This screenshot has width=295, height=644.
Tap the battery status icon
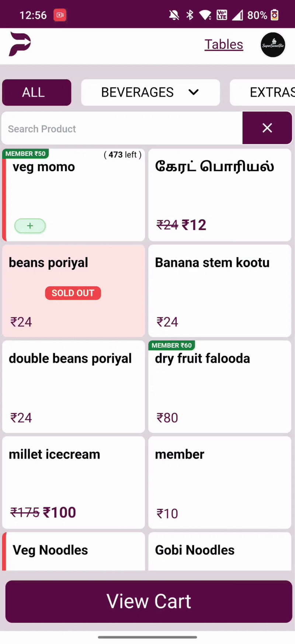[x=274, y=15]
